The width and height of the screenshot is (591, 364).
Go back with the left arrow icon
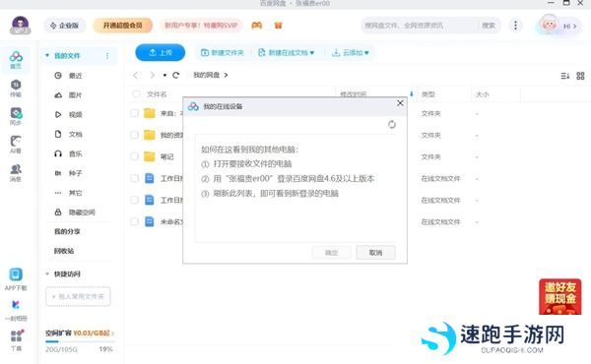[136, 75]
